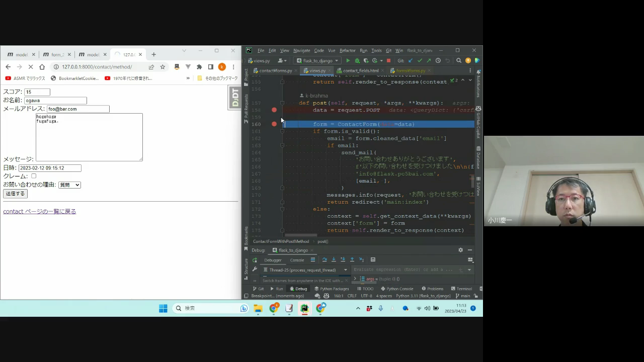Open the Django Debug Toolbar handle

click(x=234, y=98)
